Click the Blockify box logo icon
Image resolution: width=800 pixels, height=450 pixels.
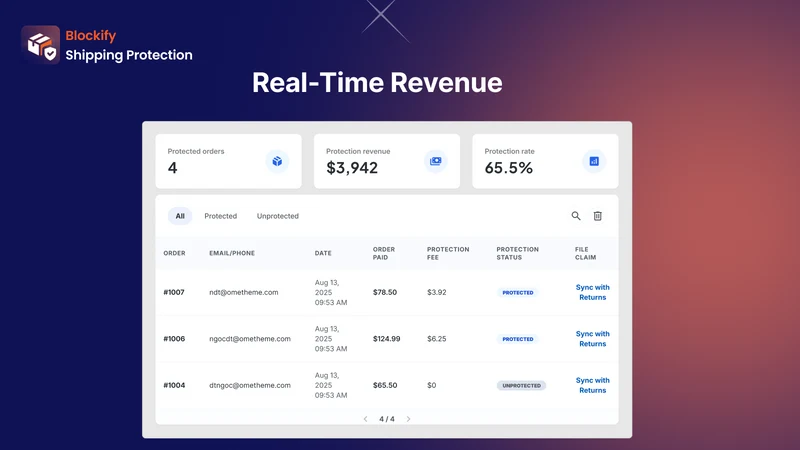click(40, 45)
